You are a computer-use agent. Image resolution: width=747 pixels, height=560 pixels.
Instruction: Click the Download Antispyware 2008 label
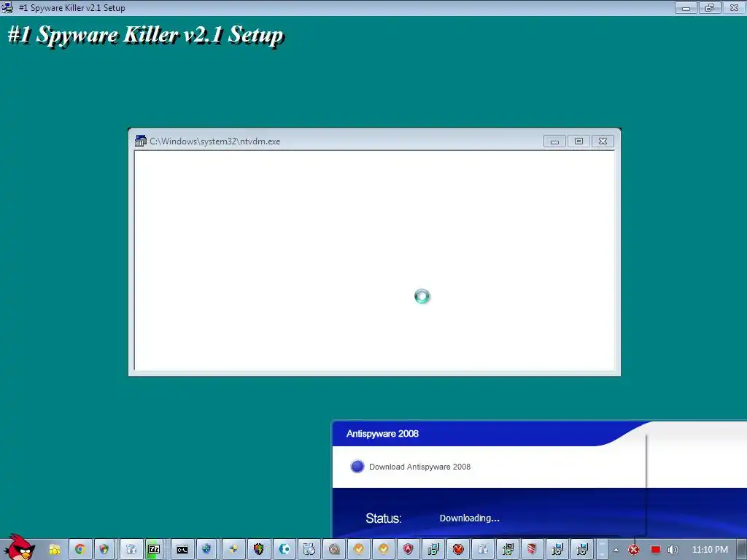[419, 467]
